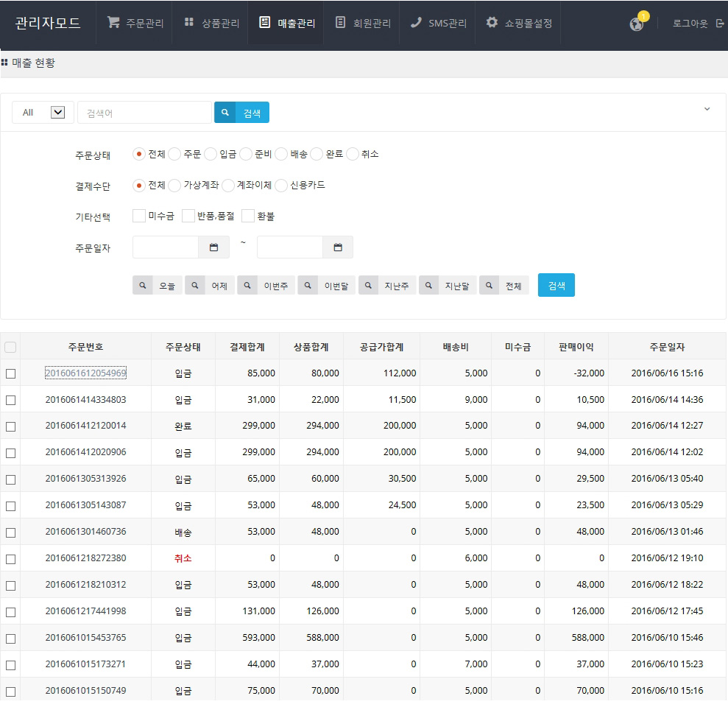The width and height of the screenshot is (728, 707).
Task: Open the 상품관리 menu
Action: pyautogui.click(x=210, y=23)
